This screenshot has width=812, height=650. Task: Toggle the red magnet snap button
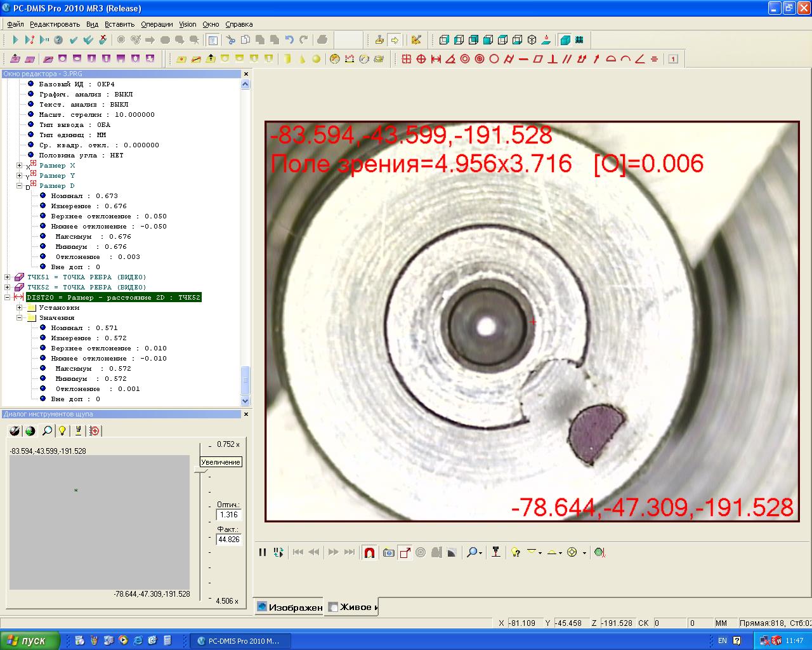click(370, 553)
